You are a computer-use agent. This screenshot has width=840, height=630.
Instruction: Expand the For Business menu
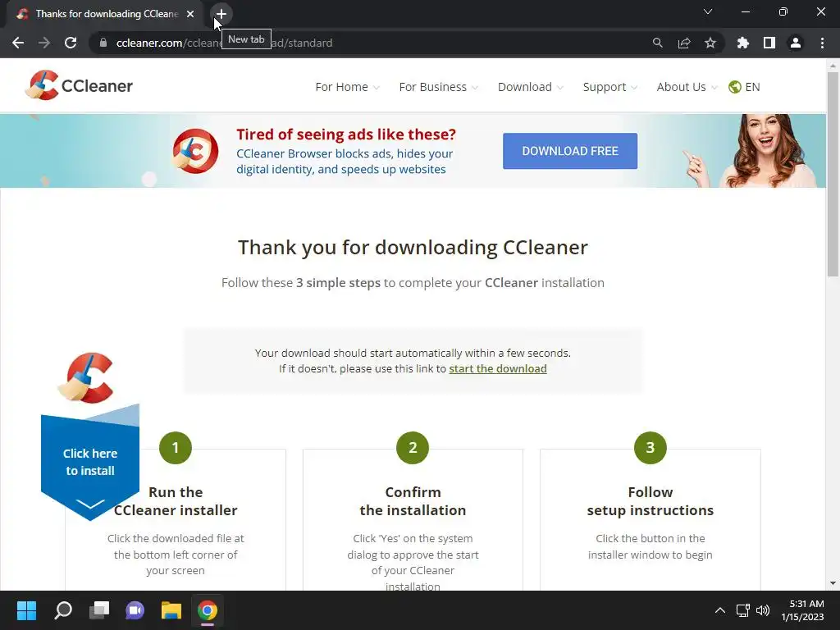438,87
